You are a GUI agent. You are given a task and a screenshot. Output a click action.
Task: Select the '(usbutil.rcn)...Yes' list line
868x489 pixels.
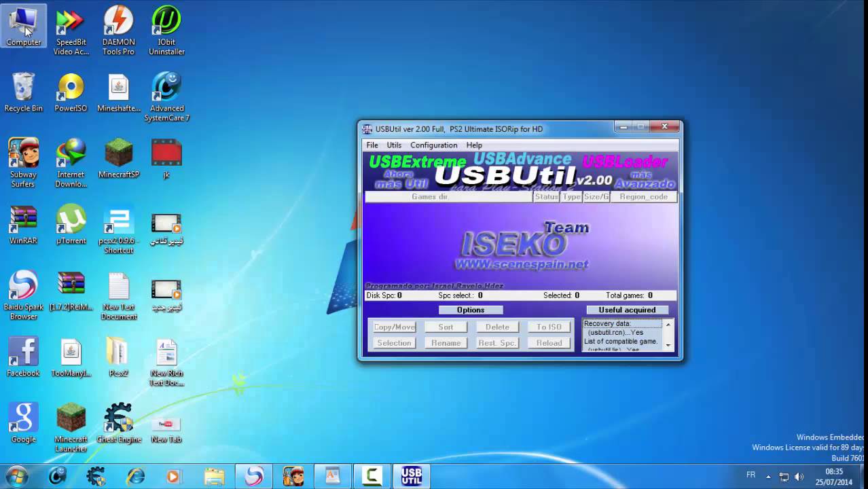pos(622,333)
